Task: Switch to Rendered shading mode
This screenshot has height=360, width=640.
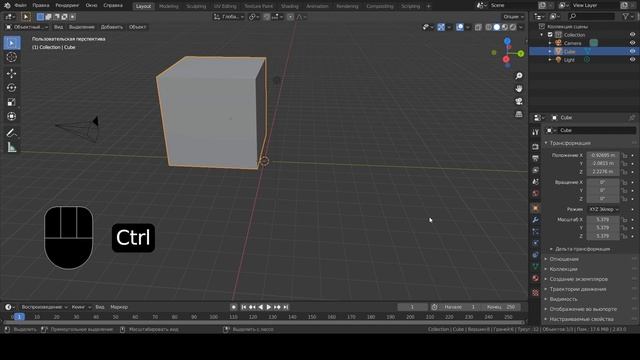Action: click(x=513, y=27)
